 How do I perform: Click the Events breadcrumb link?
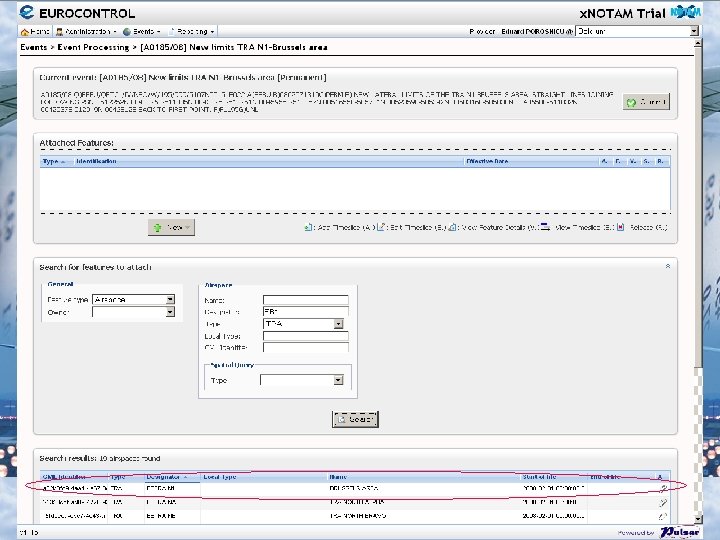34,47
